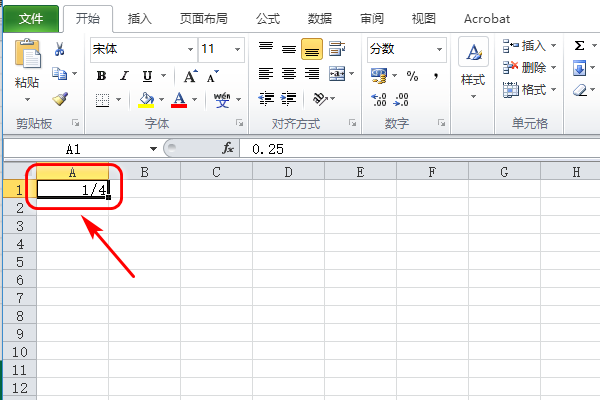Align text right
The height and width of the screenshot is (400, 600).
(312, 73)
